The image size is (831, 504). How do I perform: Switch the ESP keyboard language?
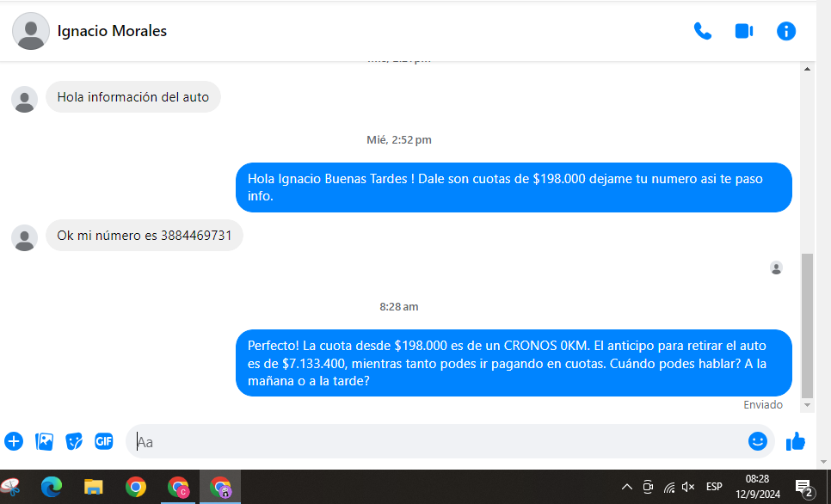714,487
